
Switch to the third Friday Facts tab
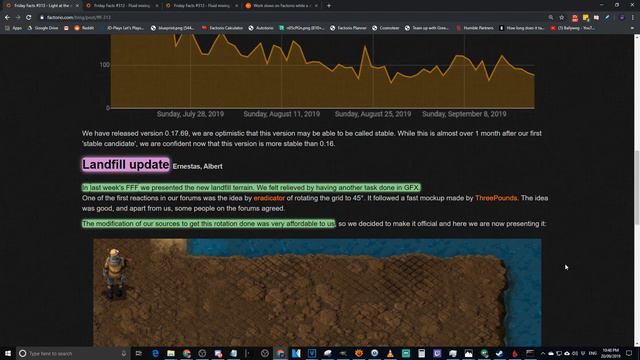201,6
